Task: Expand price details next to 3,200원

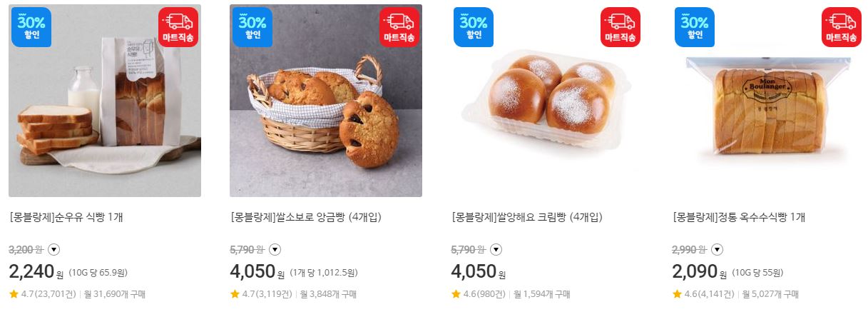Action: click(54, 250)
